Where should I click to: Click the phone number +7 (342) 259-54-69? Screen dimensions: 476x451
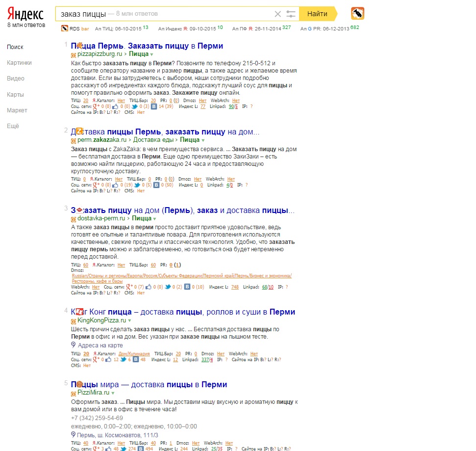pos(97,418)
